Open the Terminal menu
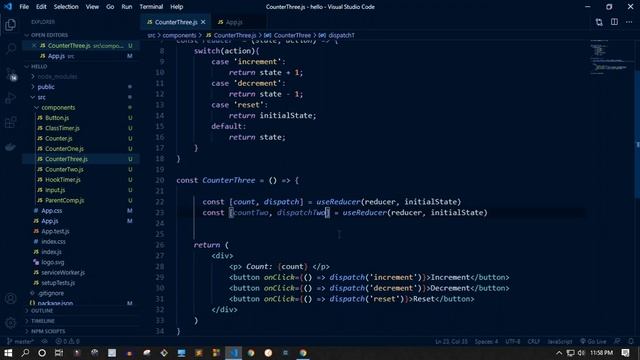This screenshot has height=360, width=640. click(x=151, y=7)
